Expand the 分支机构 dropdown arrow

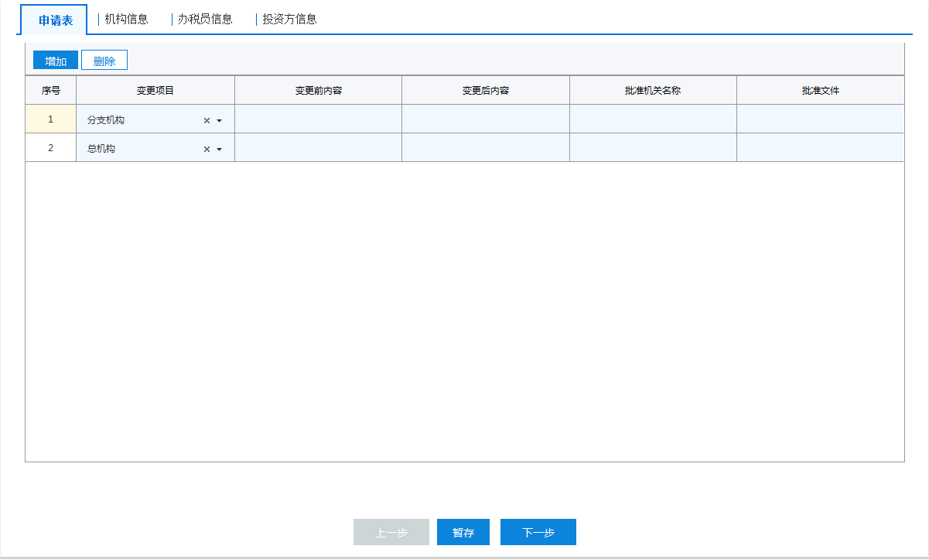[x=219, y=120]
